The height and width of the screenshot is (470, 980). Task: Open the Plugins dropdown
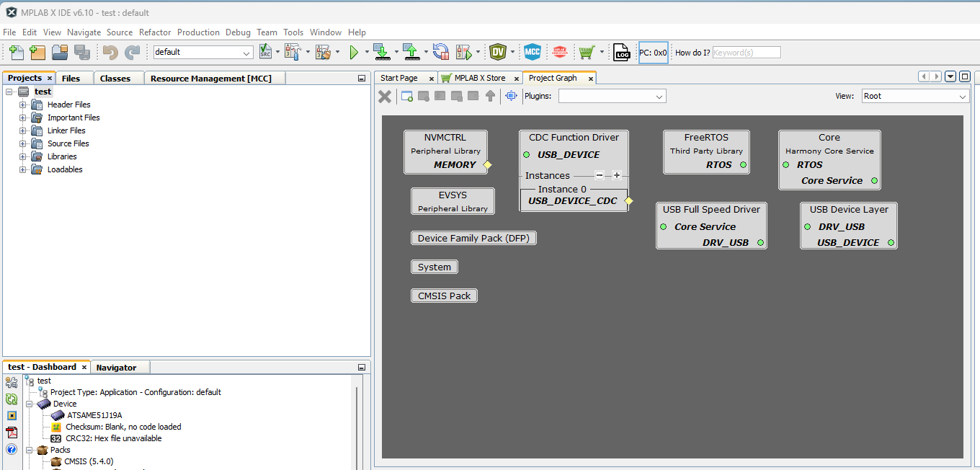tap(612, 96)
